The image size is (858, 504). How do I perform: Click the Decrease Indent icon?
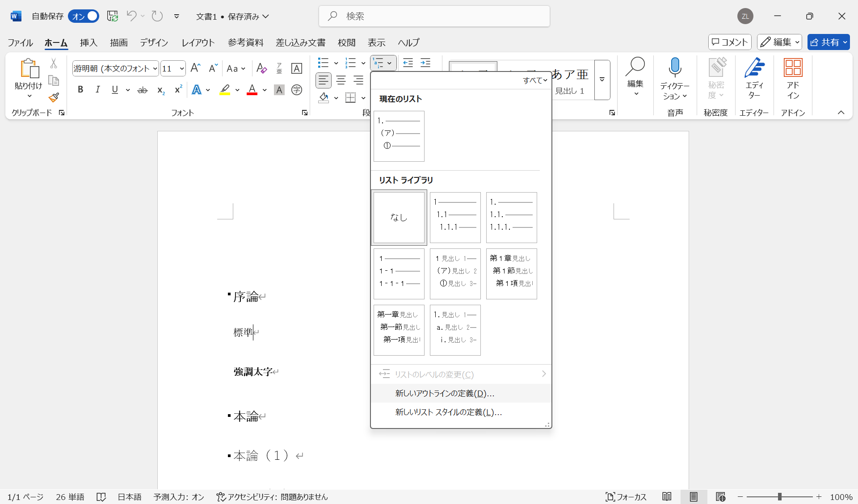point(408,63)
